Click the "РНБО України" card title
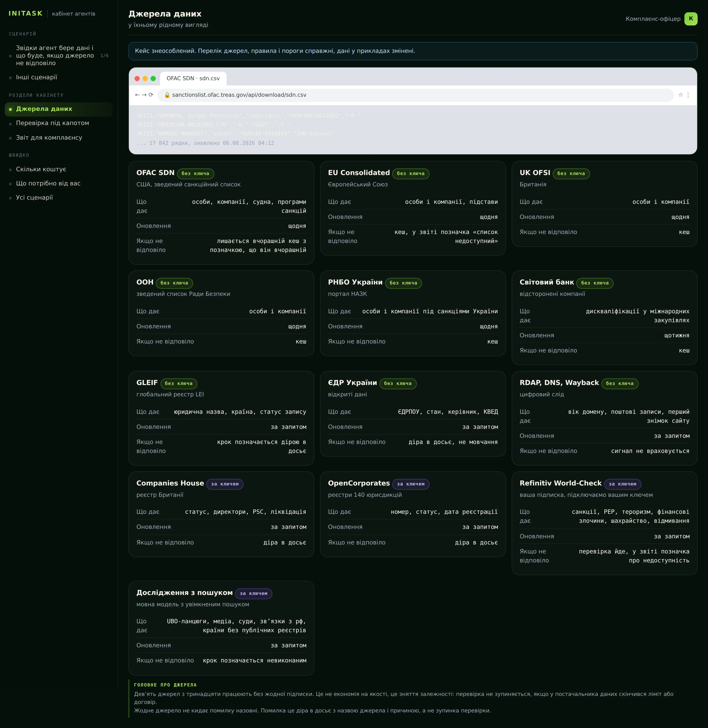Viewport: 708px width, 728px height. click(x=355, y=282)
